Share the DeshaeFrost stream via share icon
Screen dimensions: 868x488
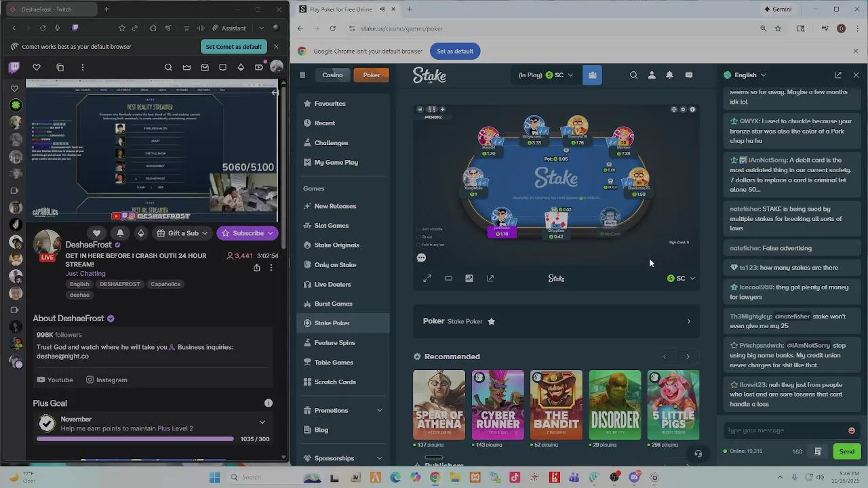pos(256,268)
